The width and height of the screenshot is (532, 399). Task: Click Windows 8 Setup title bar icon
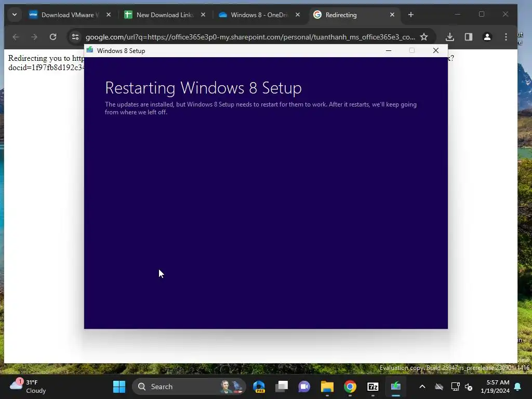point(90,50)
